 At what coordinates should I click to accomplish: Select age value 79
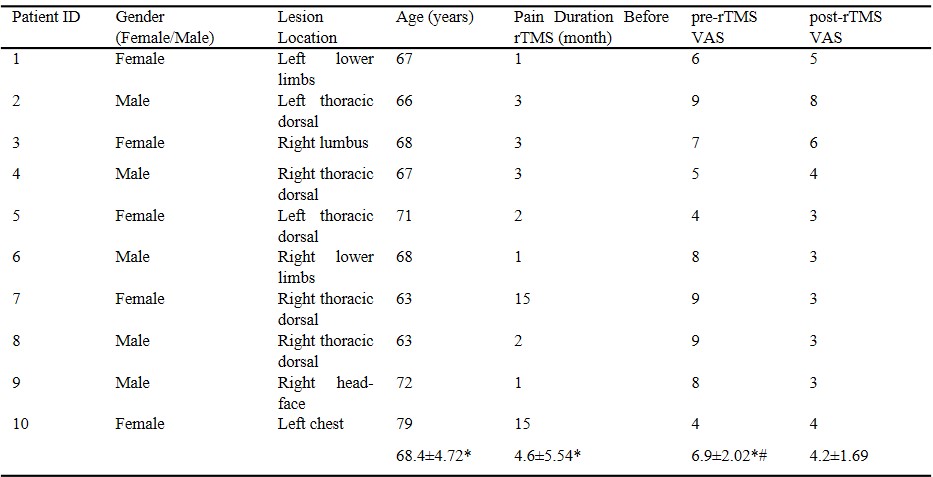pos(405,424)
